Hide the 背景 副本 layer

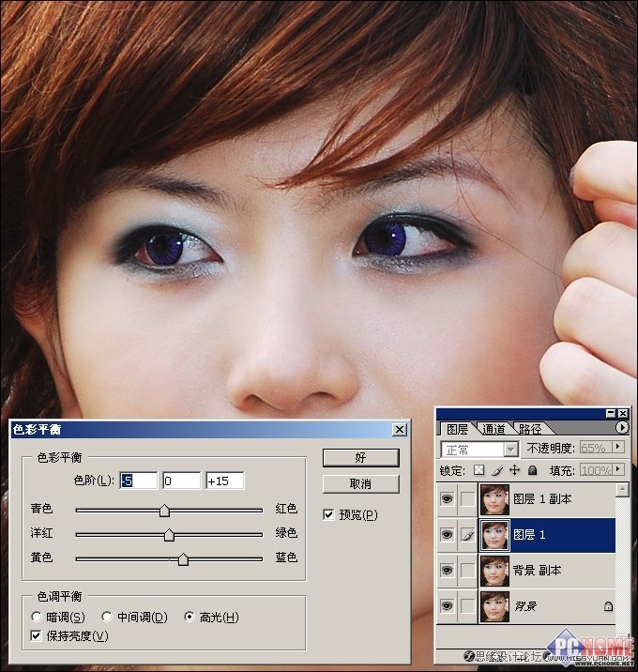[x=448, y=570]
